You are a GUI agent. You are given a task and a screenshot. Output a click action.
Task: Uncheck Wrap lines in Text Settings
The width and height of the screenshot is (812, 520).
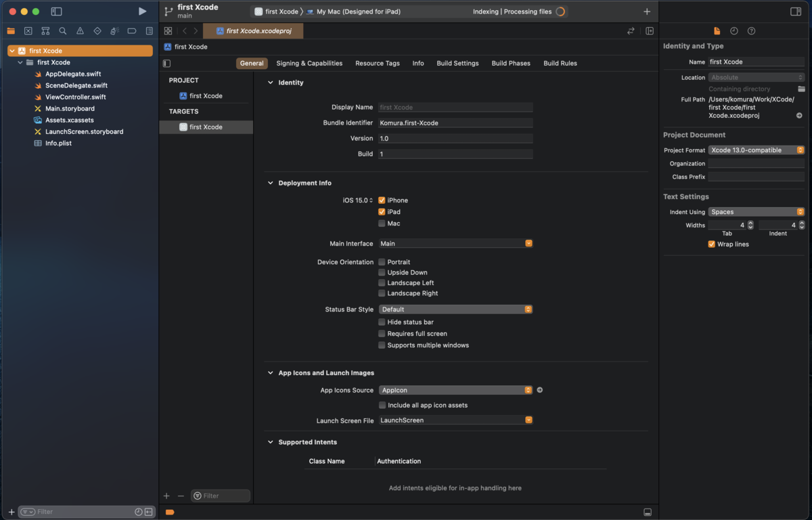711,244
